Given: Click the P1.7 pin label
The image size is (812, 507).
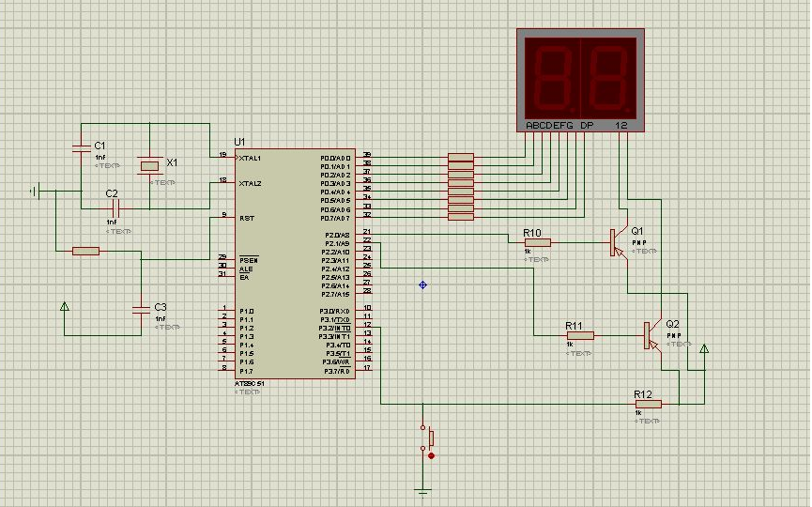Looking at the screenshot, I should 247,371.
